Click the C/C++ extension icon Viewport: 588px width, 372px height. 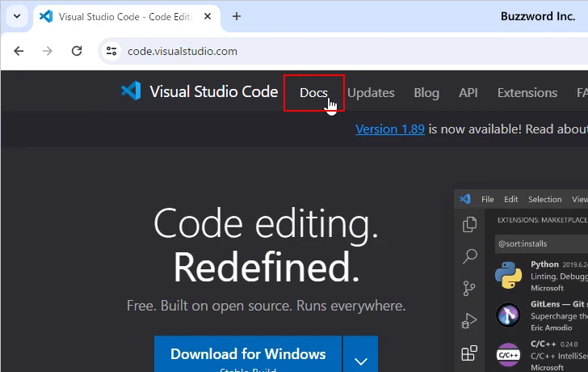point(508,355)
